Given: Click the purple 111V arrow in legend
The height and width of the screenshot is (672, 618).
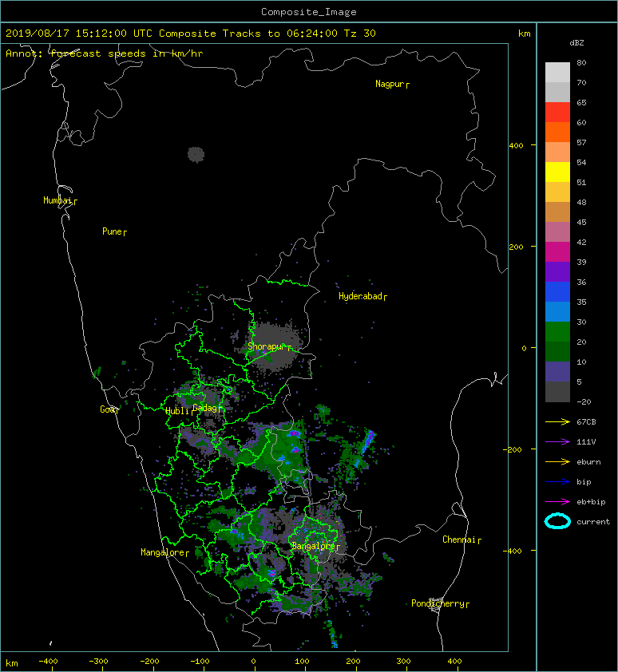Looking at the screenshot, I should click(x=557, y=442).
